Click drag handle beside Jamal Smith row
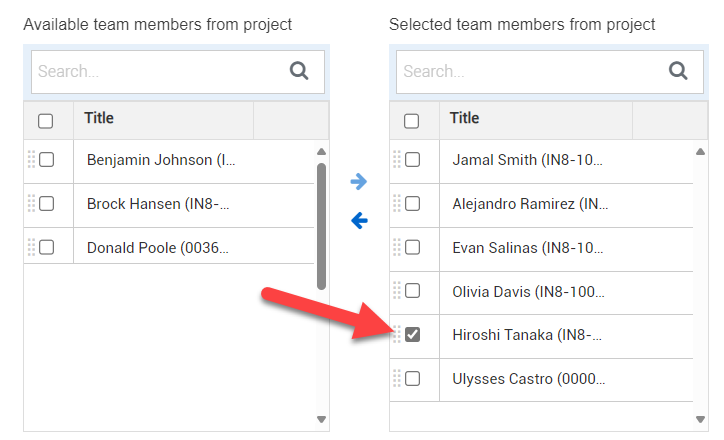The width and height of the screenshot is (724, 440). coord(397,159)
